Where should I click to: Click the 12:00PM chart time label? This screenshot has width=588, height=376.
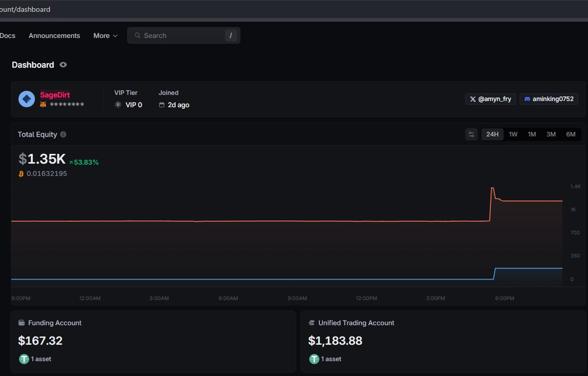pyautogui.click(x=366, y=299)
